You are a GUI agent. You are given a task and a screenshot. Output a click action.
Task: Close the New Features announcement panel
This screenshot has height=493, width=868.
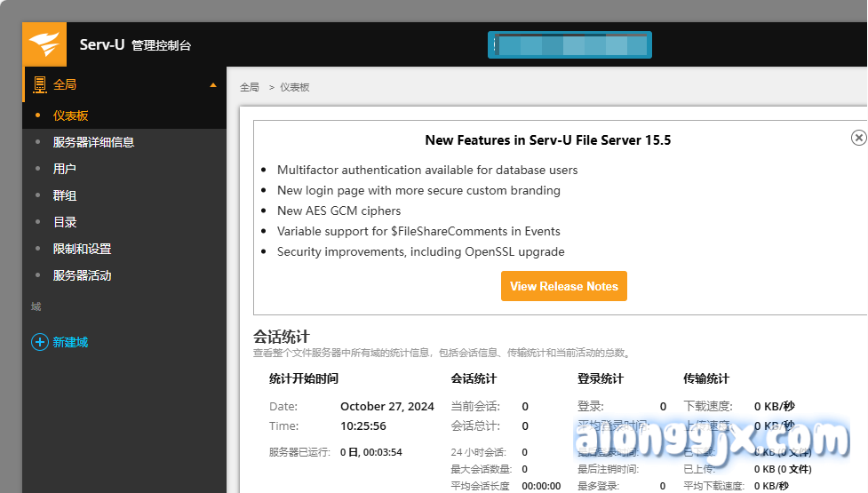pyautogui.click(x=858, y=138)
